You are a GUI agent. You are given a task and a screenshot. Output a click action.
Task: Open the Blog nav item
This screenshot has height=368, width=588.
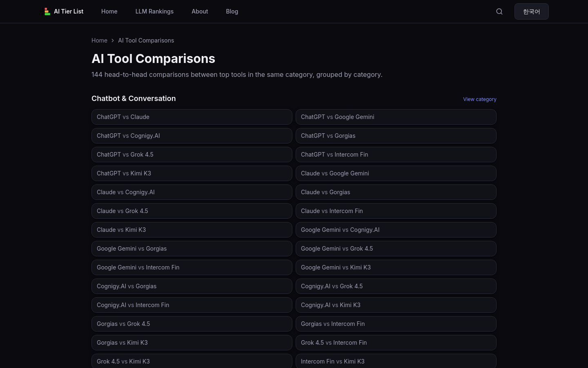point(232,11)
